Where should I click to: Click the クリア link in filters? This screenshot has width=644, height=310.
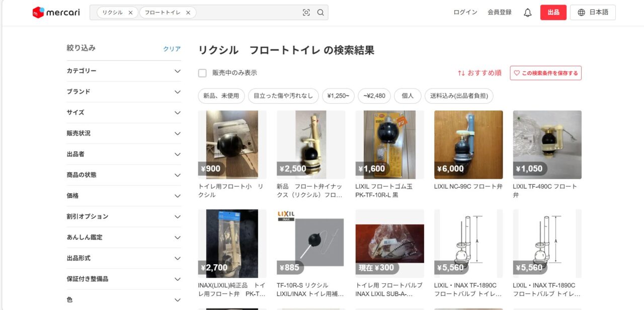coord(172,49)
